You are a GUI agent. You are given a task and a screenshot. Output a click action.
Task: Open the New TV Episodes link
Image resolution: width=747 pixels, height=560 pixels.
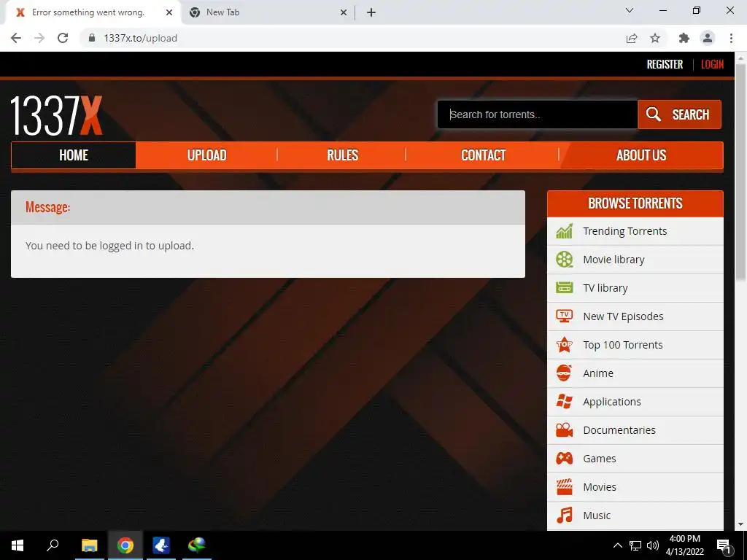click(x=623, y=316)
